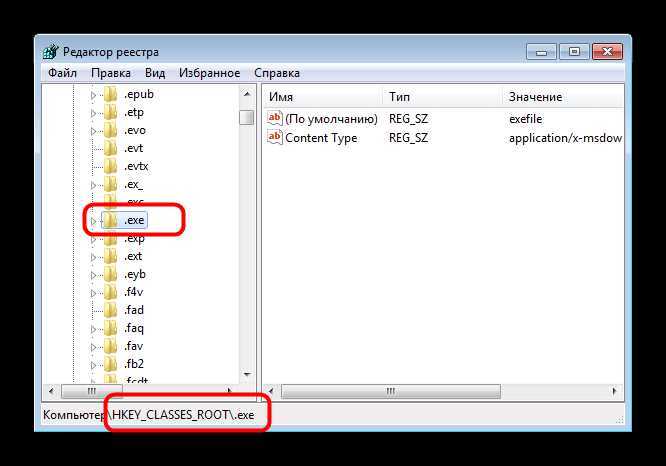Select the .evtx key label

coord(136,166)
